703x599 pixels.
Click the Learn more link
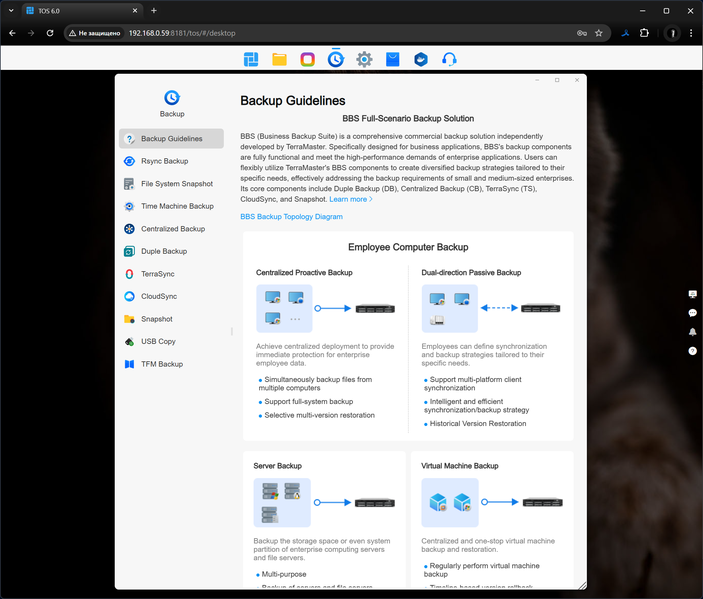coord(351,199)
